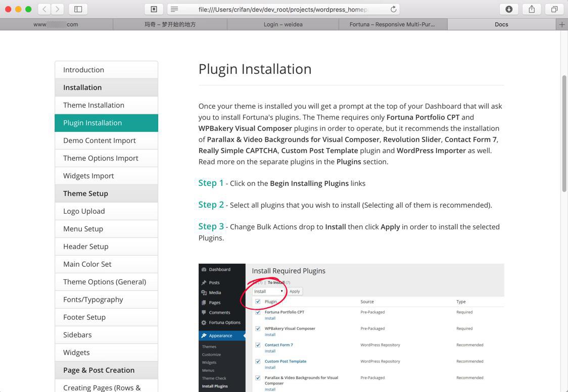
Task: Show all tabs button
Action: 554,9
